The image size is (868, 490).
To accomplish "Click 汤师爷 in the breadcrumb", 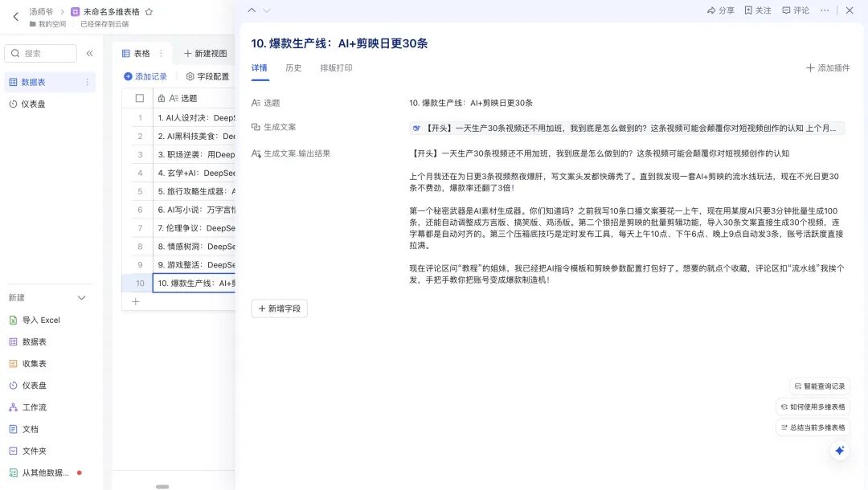I will pos(42,11).
